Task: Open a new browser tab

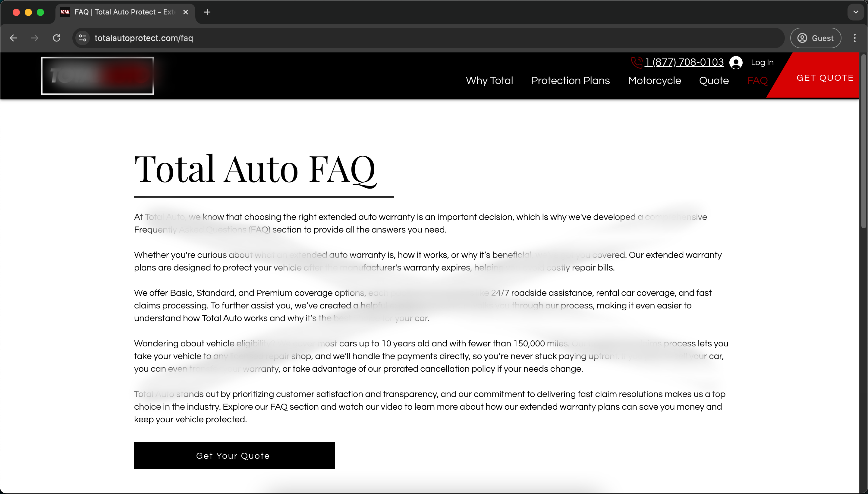Action: [x=207, y=12]
